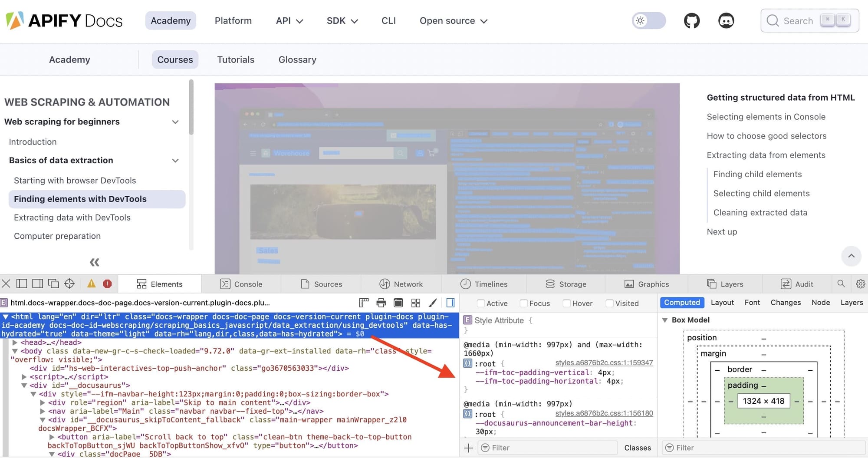Open print styles emulation via printer icon
Viewport: 868px width, 458px height.
[x=381, y=303]
